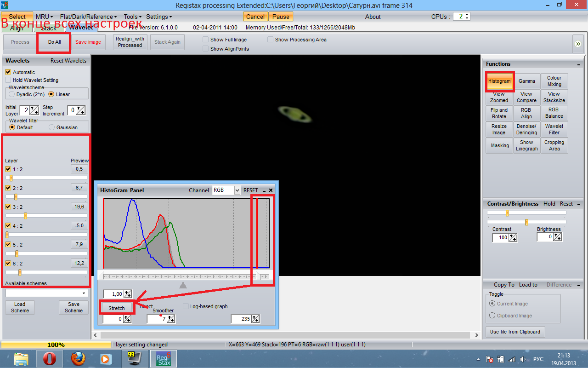Click Save image button

point(88,42)
